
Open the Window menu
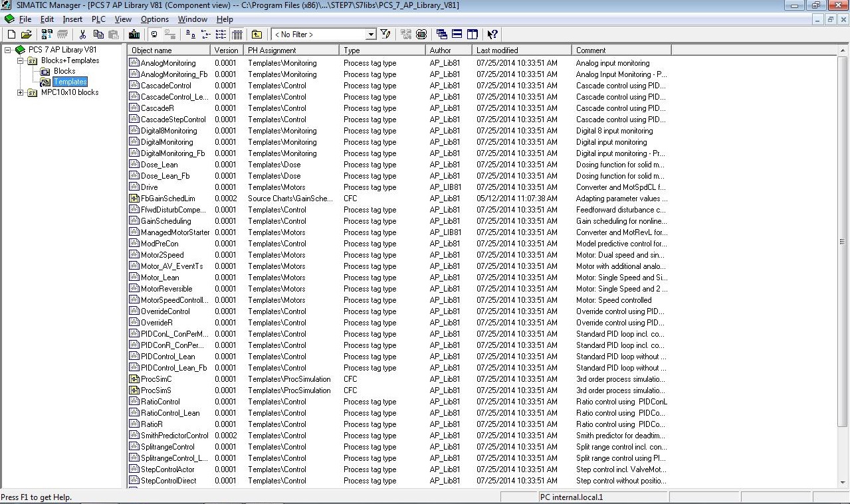point(193,19)
